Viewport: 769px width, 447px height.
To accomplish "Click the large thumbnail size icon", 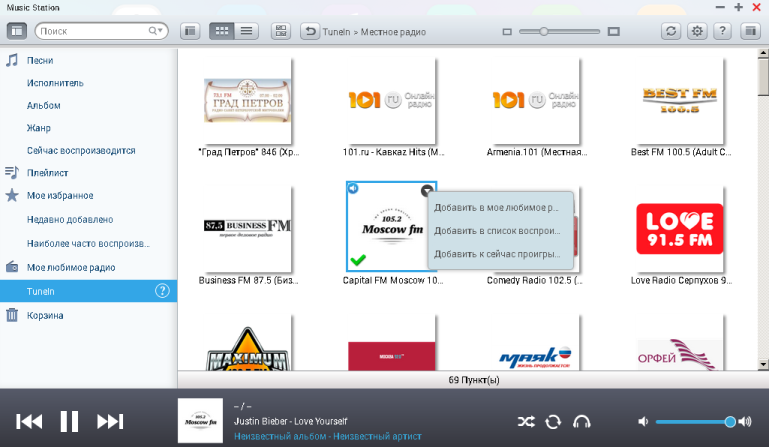I will [614, 31].
